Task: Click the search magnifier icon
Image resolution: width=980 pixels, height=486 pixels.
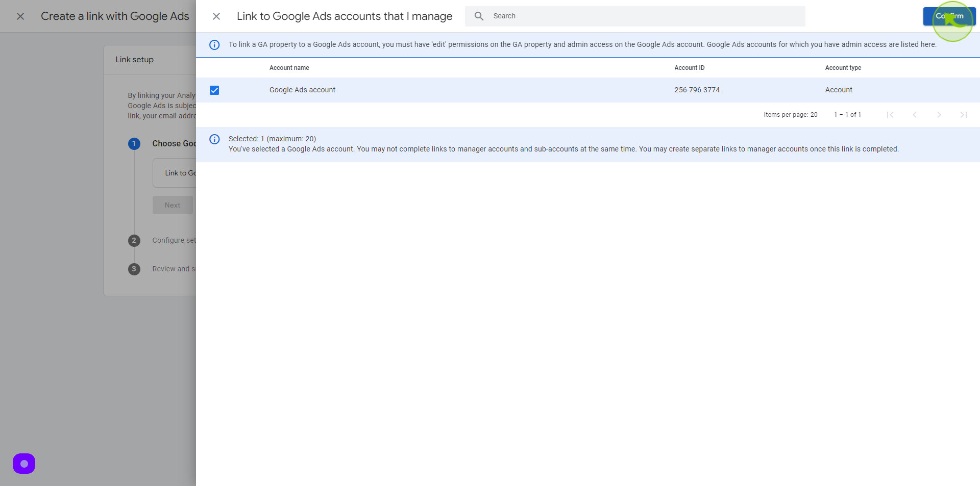Action: [479, 16]
